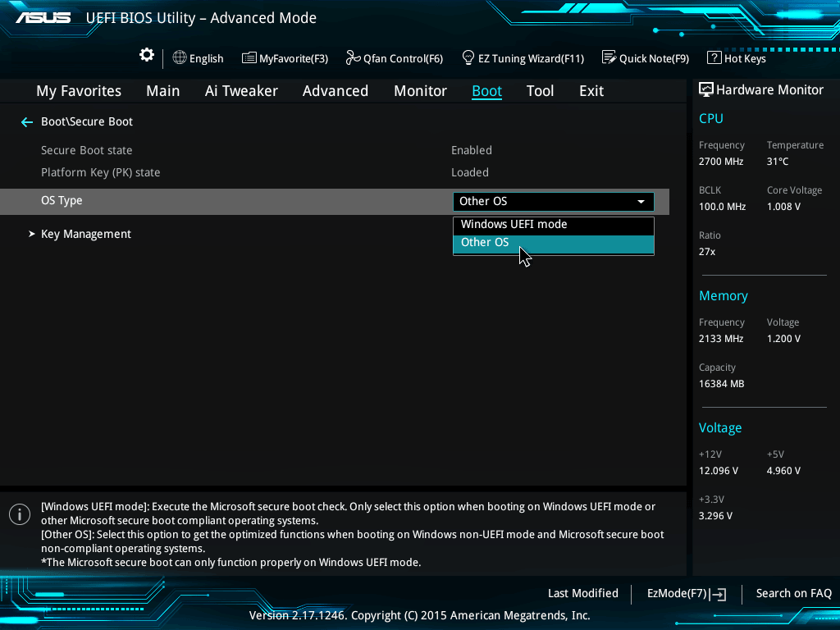
Task: Click the Voltage section heading
Action: 720,427
